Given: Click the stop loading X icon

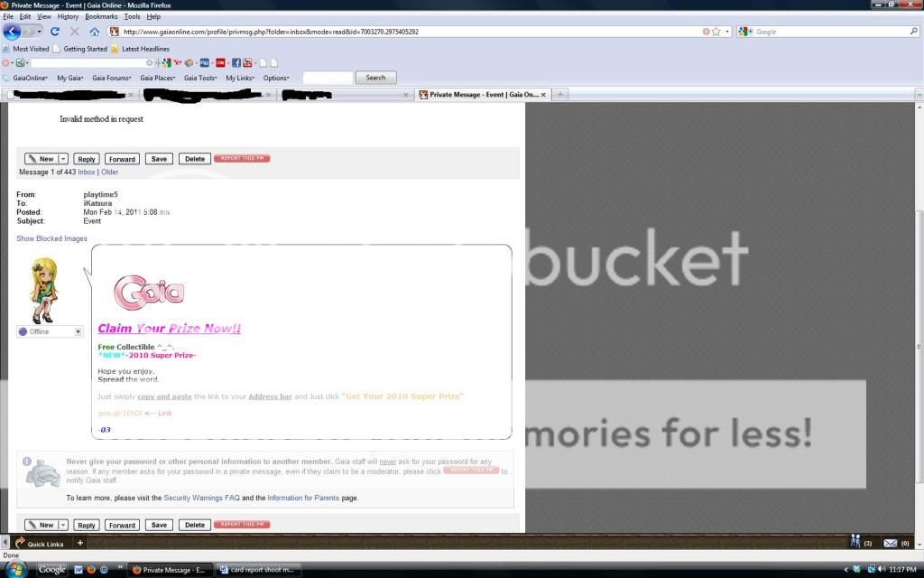Looking at the screenshot, I should [75, 32].
